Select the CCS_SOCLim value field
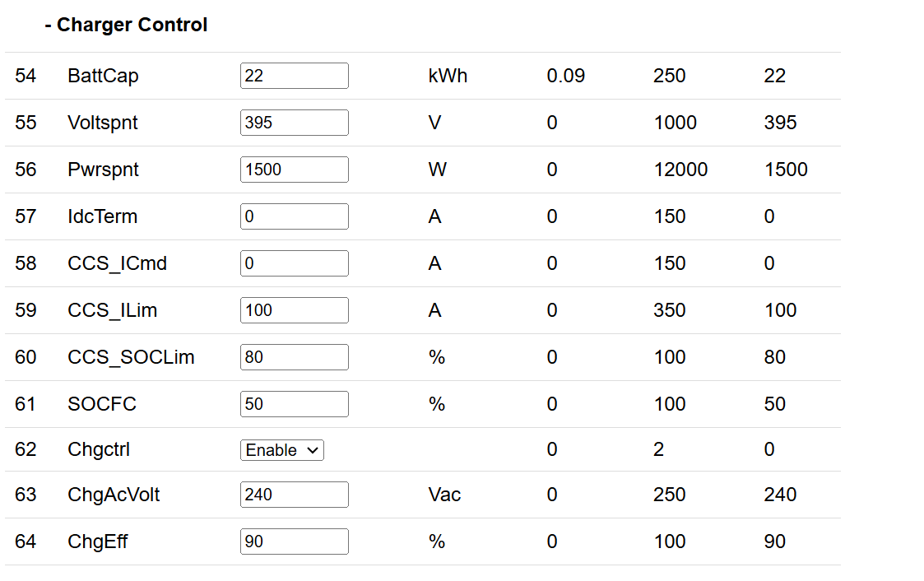 coord(294,357)
